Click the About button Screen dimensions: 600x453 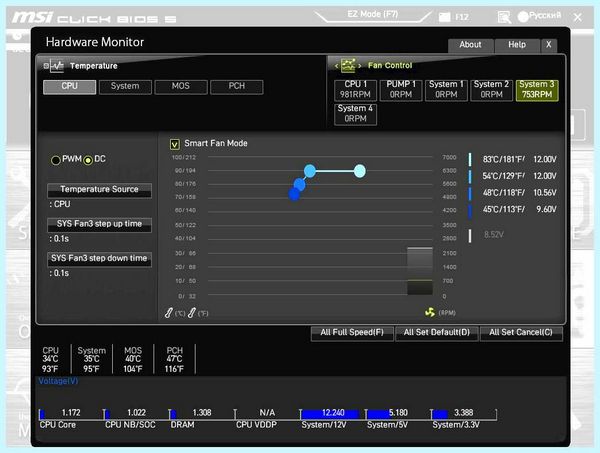coord(470,45)
